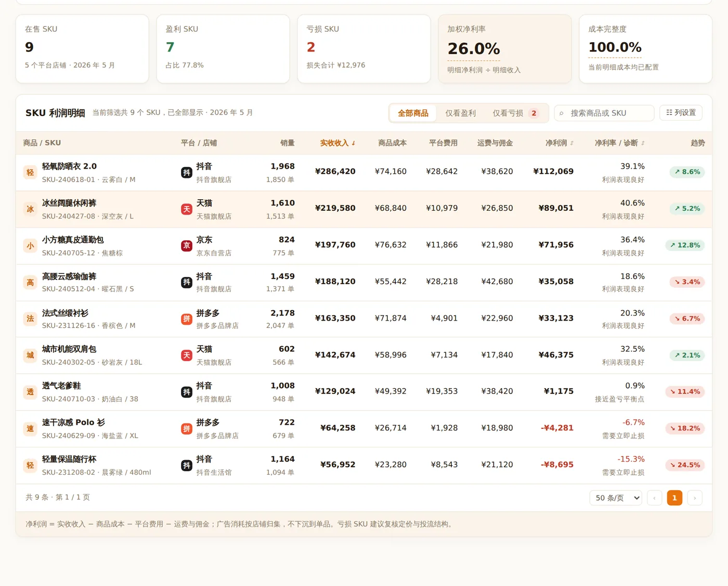
Task: Click the 抖音 platform icon in 轻氧防晒衣 row
Action: tap(187, 172)
